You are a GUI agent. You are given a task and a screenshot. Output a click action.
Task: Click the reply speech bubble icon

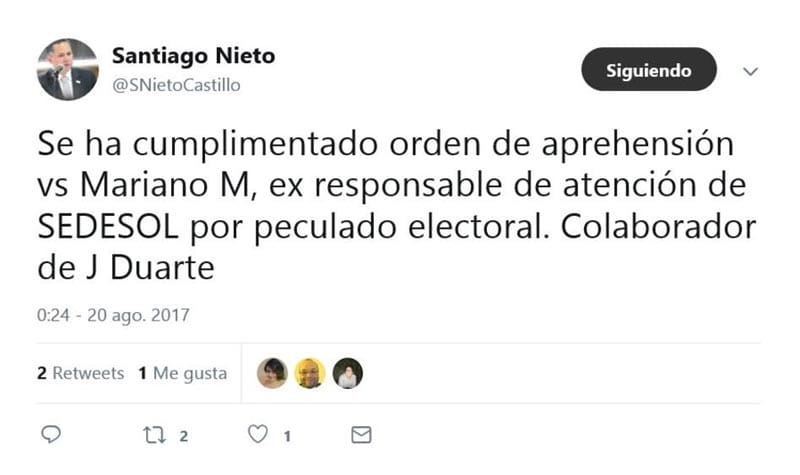(x=51, y=434)
